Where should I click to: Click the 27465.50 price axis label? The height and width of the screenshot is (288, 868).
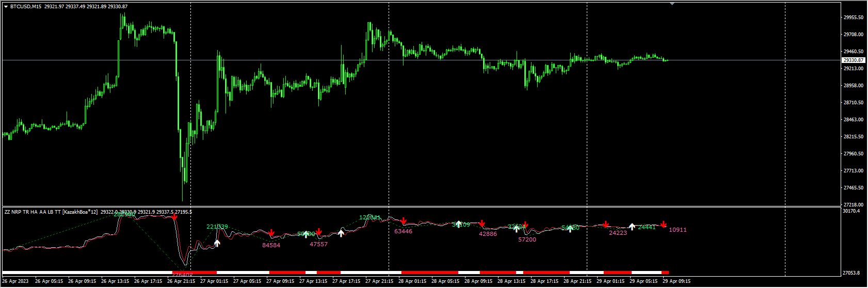[x=854, y=187]
